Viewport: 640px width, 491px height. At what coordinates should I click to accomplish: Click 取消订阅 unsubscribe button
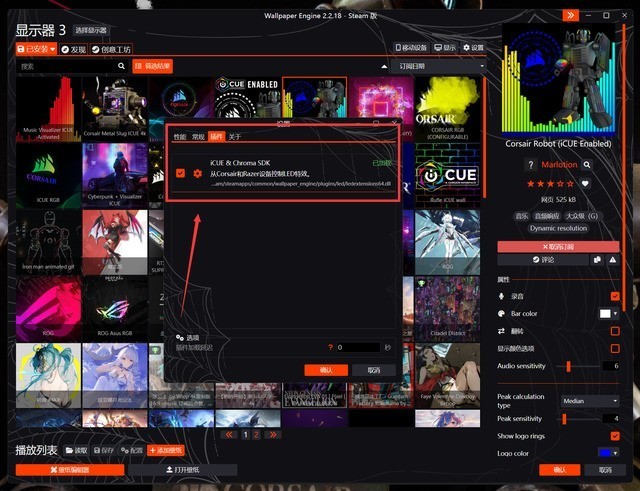click(x=558, y=247)
